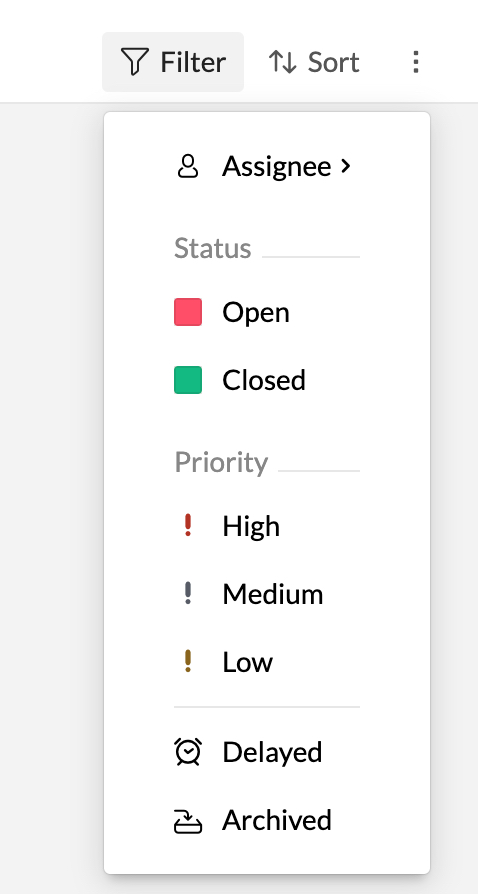Click the red Open status color square
Screen dimensions: 478x894
[188, 312]
